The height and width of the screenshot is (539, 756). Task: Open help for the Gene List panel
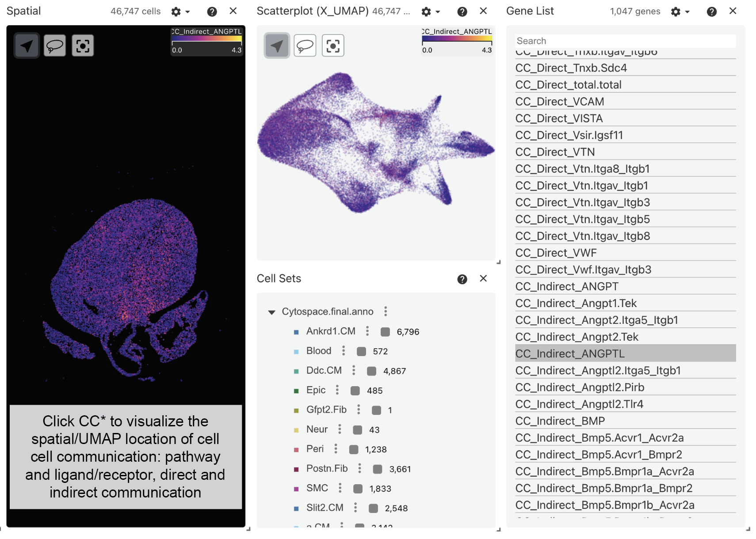coord(711,11)
